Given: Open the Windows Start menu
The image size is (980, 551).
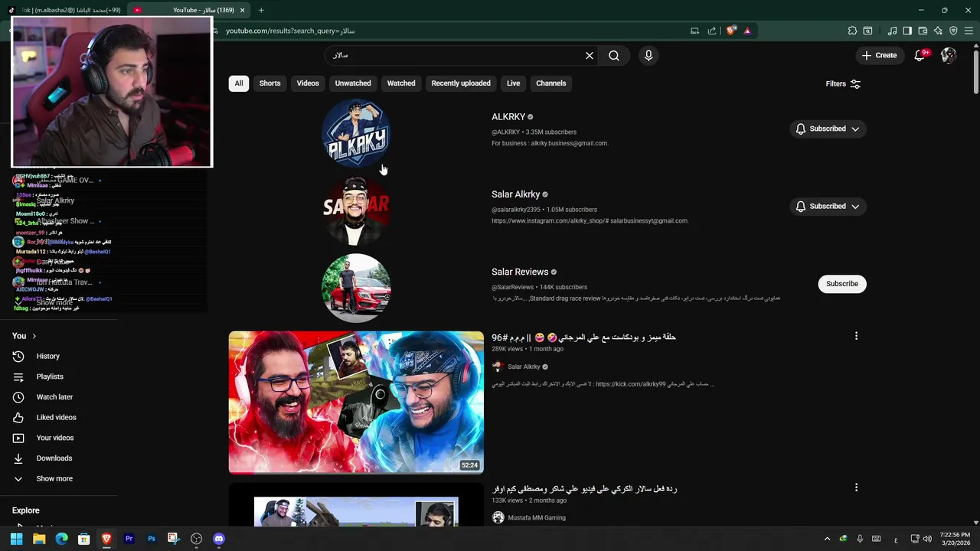Looking at the screenshot, I should pyautogui.click(x=16, y=539).
